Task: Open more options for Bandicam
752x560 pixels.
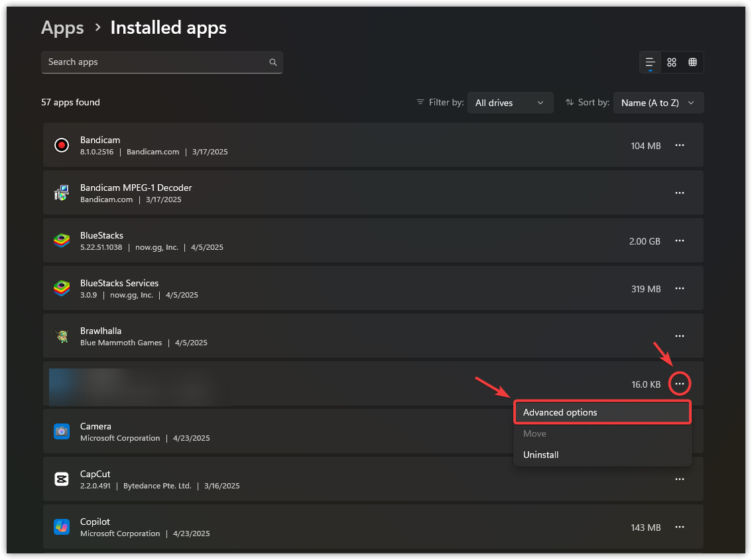Action: click(680, 145)
